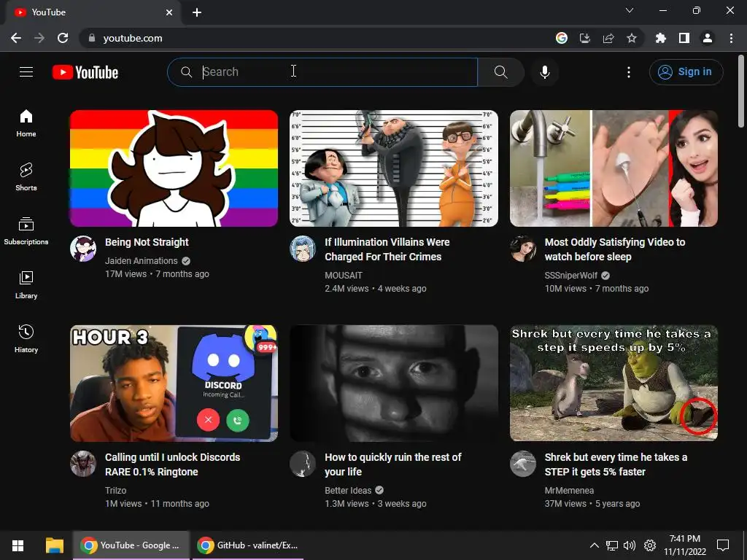
Task: Click title Calling until I unlock Discords
Action: (x=172, y=464)
